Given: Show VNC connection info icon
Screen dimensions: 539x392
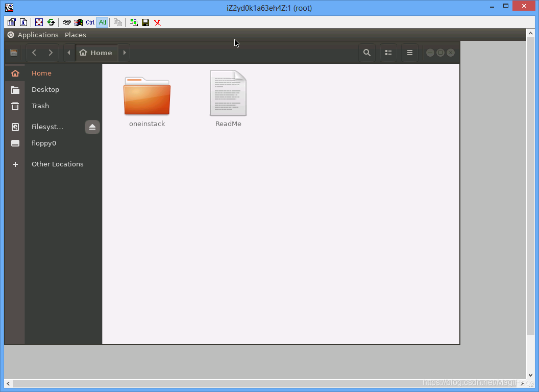Looking at the screenshot, I should coord(23,22).
